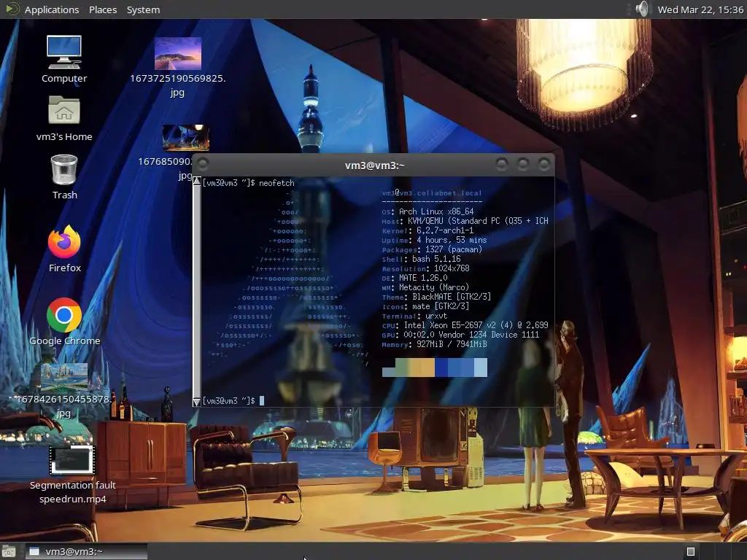
Task: Click the Terminal: urxvt line
Action: [x=414, y=316]
